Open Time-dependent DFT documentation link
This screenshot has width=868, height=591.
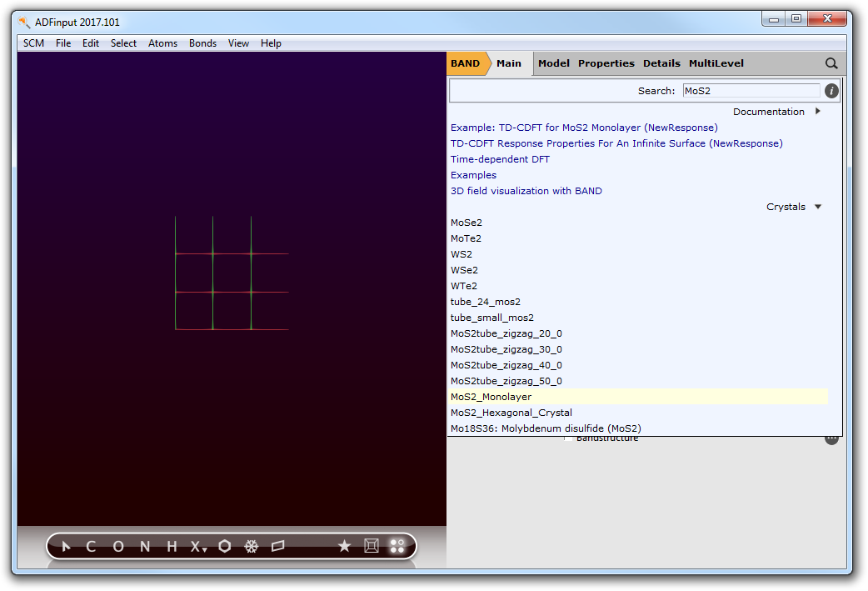pyautogui.click(x=500, y=159)
